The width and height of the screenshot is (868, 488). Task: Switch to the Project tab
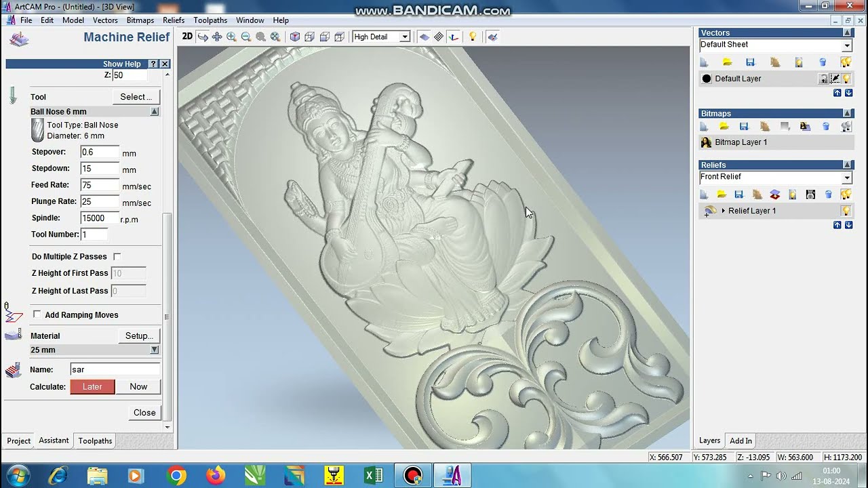pyautogui.click(x=18, y=441)
